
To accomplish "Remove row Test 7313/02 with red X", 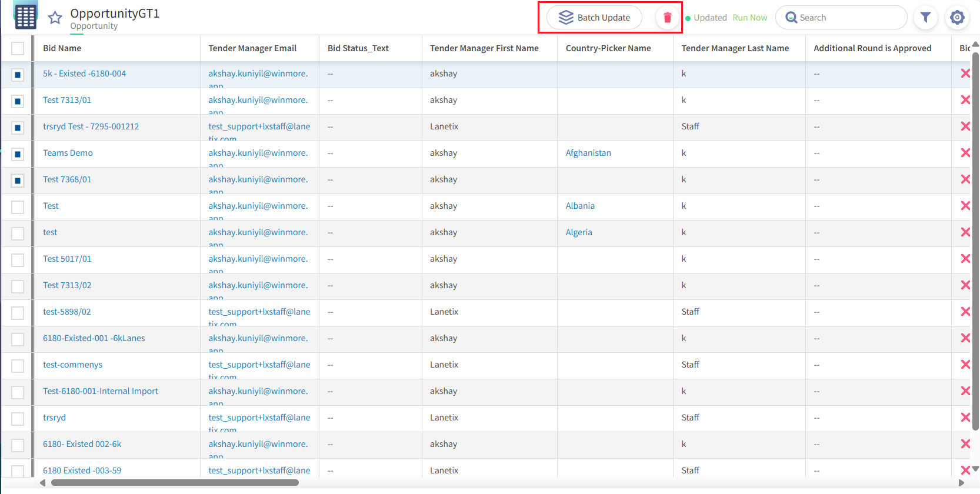I will (965, 285).
